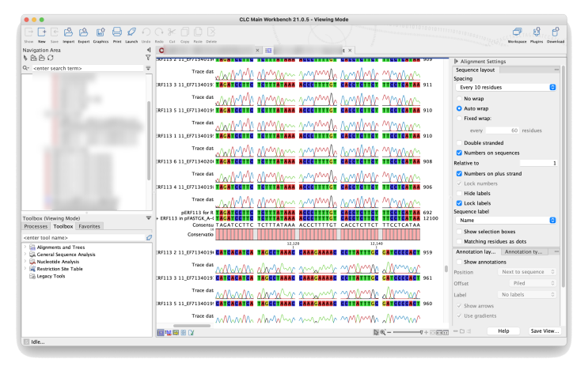Viewport: 588px width, 374px height.
Task: Click the Save View... button
Action: point(545,331)
